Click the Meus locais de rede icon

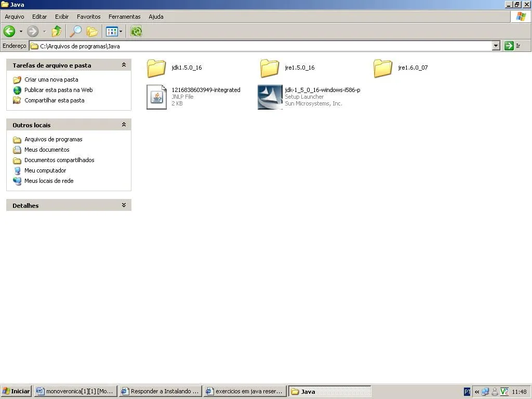(17, 181)
